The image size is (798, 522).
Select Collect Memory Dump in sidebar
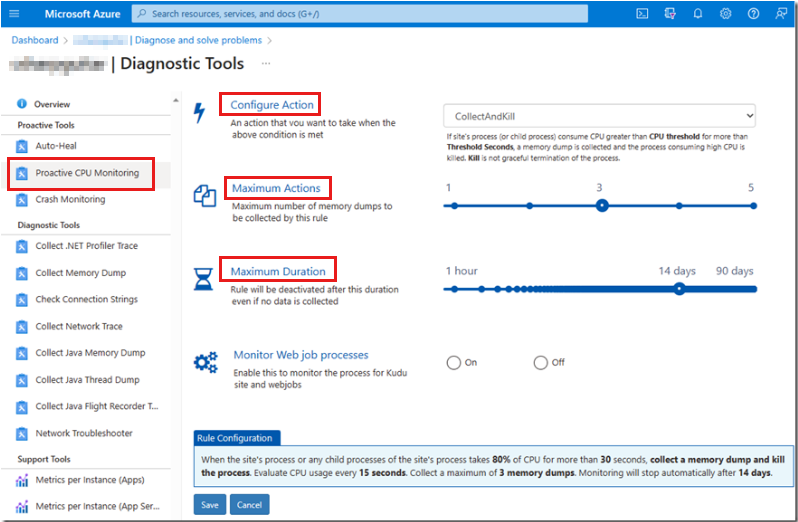(x=80, y=273)
